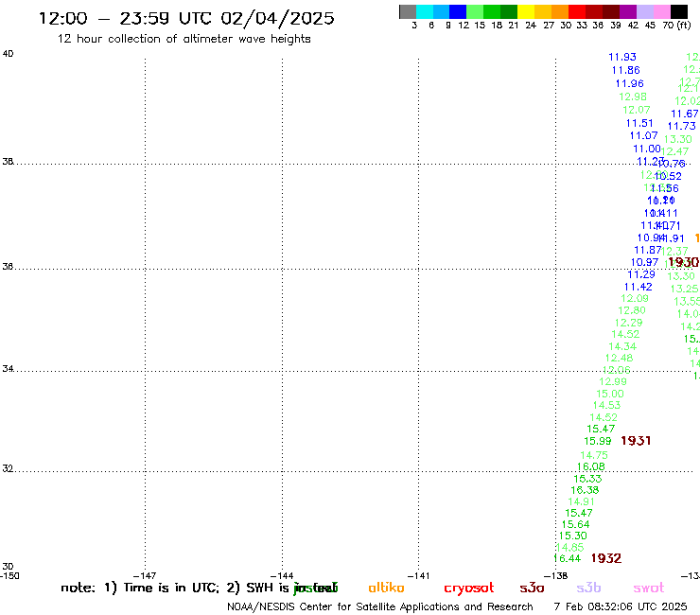Click the wave height value "12.80"
Image resolution: width=700 pixels, height=615 pixels.
tap(632, 310)
